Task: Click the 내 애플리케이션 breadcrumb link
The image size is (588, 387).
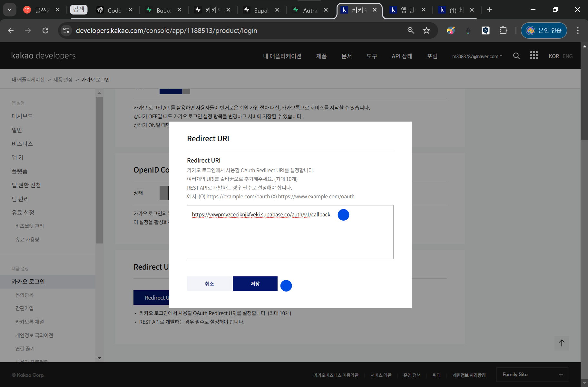Action: (28, 79)
